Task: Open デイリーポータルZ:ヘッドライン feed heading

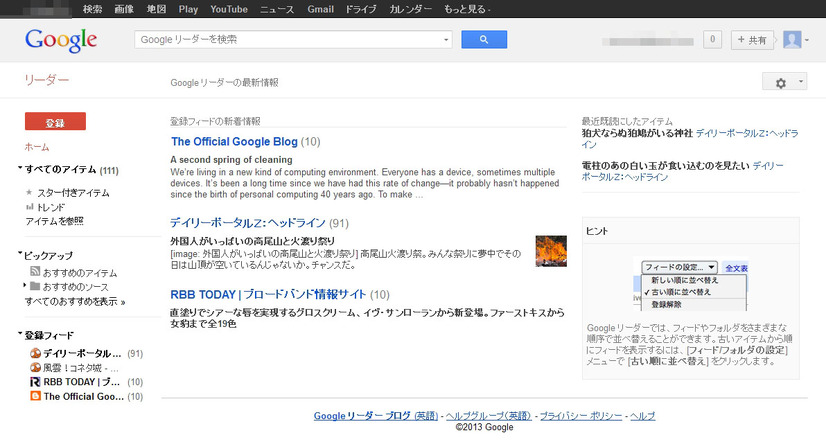Action: pos(248,223)
